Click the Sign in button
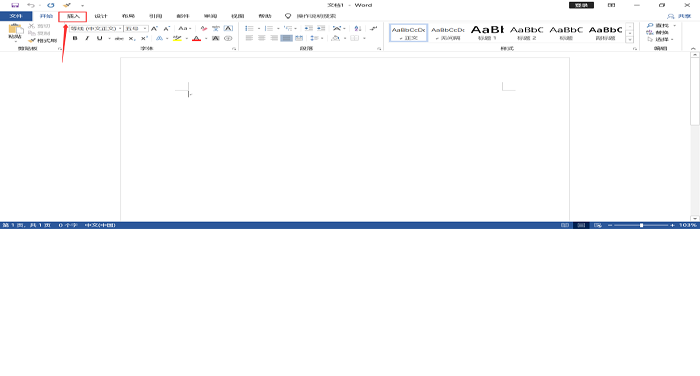Viewport: 700px width, 376px height. pos(581,5)
